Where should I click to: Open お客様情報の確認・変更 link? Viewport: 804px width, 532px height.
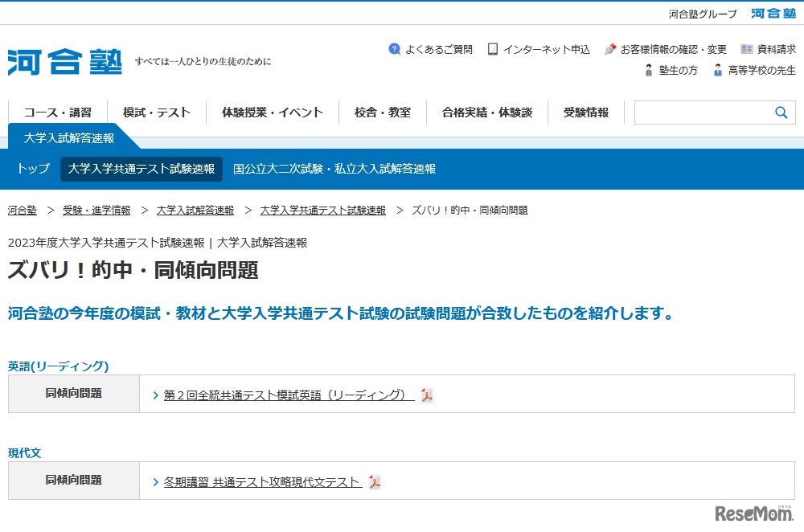[x=673, y=49]
